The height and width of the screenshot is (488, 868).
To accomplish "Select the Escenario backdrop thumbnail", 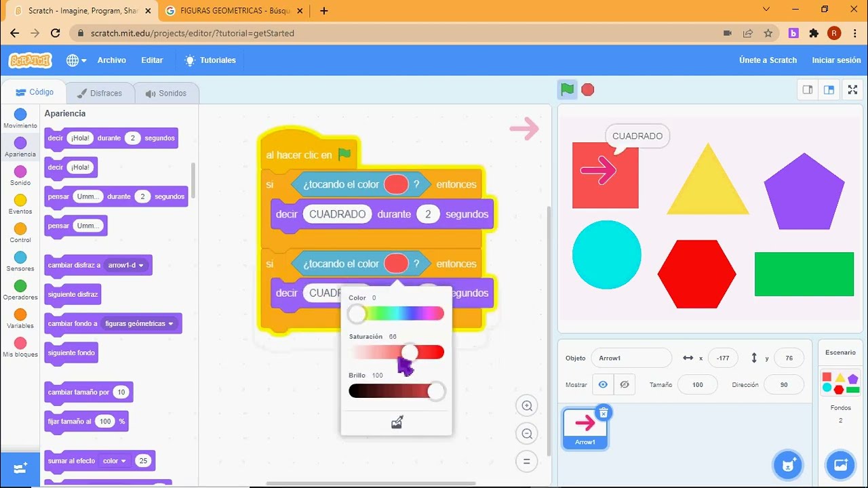I will pyautogui.click(x=840, y=383).
